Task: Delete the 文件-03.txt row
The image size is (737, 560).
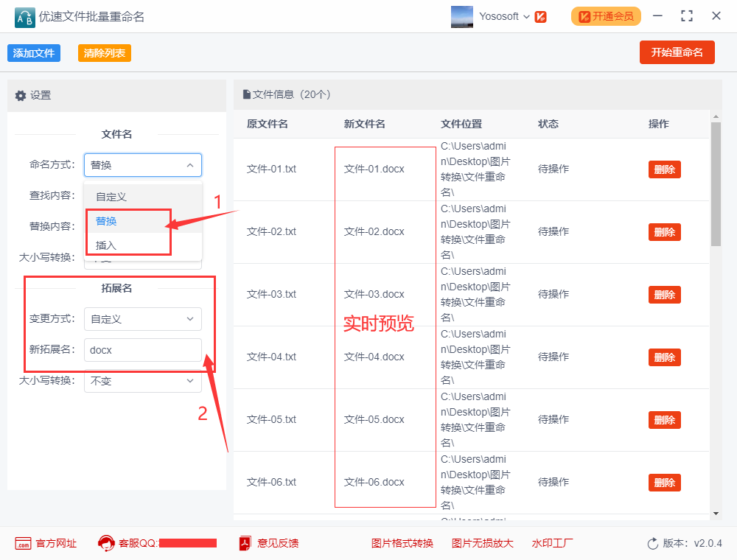Action: (664, 295)
